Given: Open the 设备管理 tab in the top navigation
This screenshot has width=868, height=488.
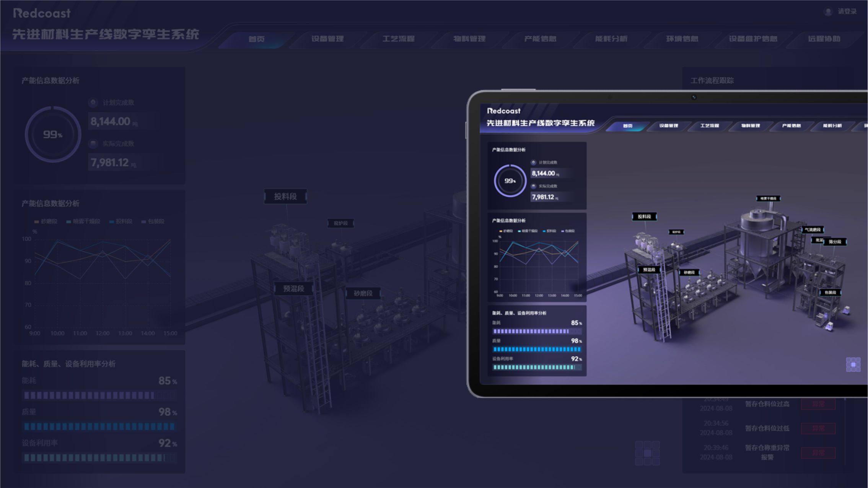Looking at the screenshot, I should coord(327,39).
